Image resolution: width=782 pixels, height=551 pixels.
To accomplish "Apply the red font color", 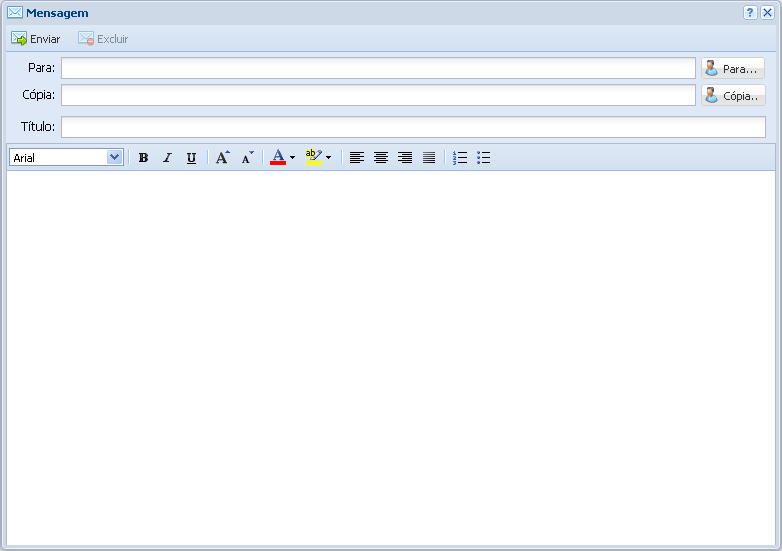I will [278, 158].
